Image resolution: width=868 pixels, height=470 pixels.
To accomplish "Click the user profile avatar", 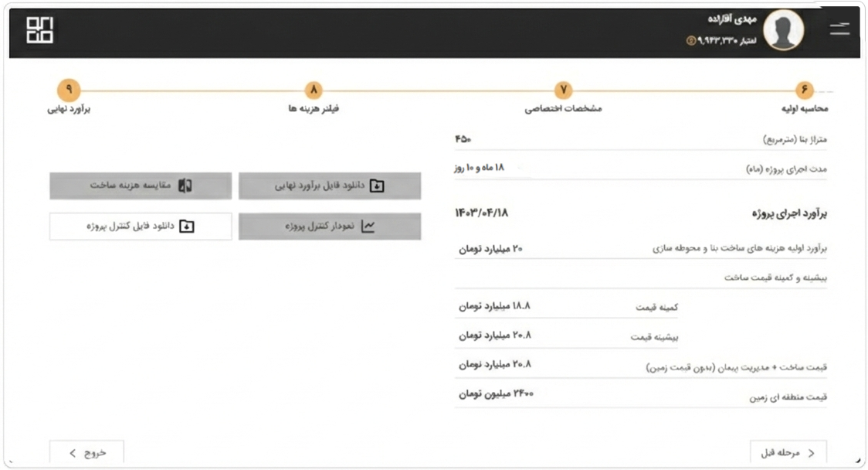I will [784, 32].
